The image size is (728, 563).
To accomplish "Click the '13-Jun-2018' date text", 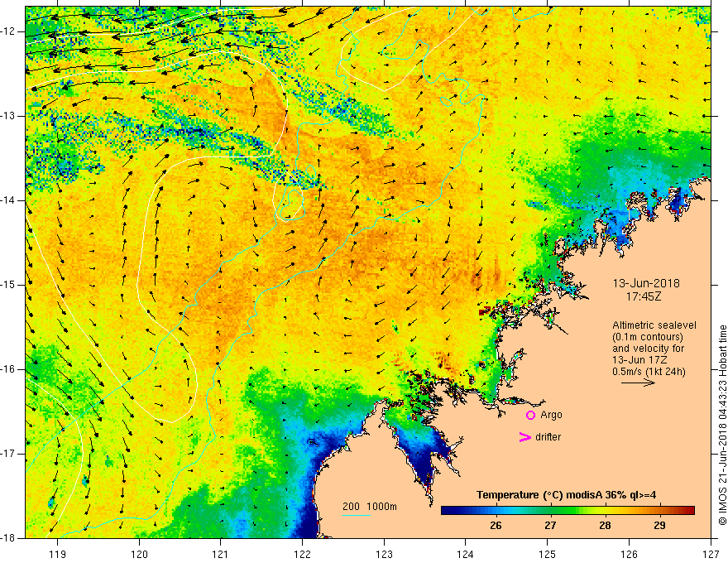I will pos(646,283).
